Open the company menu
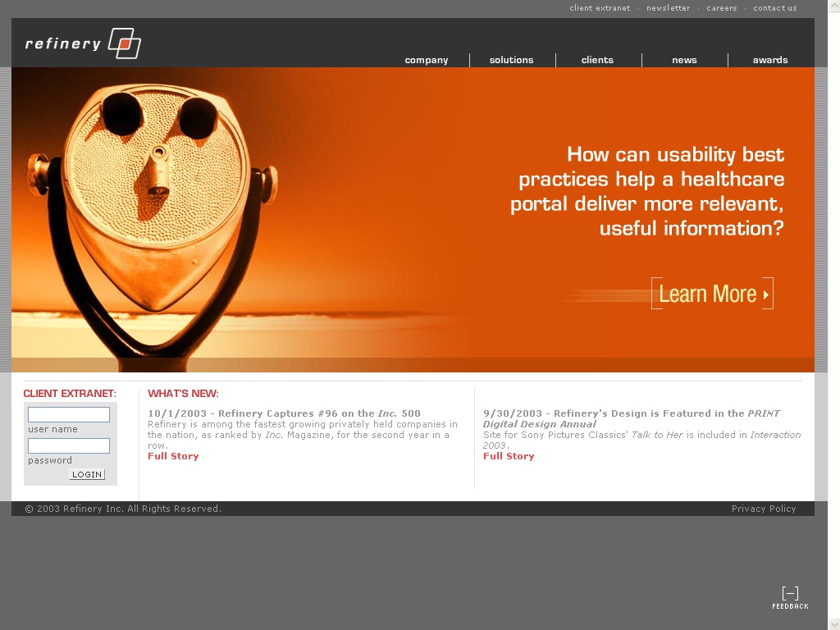Screen dimensions: 840x630 coord(426,60)
